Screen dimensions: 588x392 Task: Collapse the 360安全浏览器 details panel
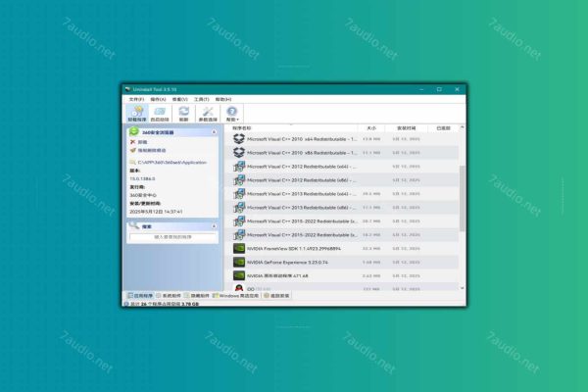pyautogui.click(x=214, y=130)
